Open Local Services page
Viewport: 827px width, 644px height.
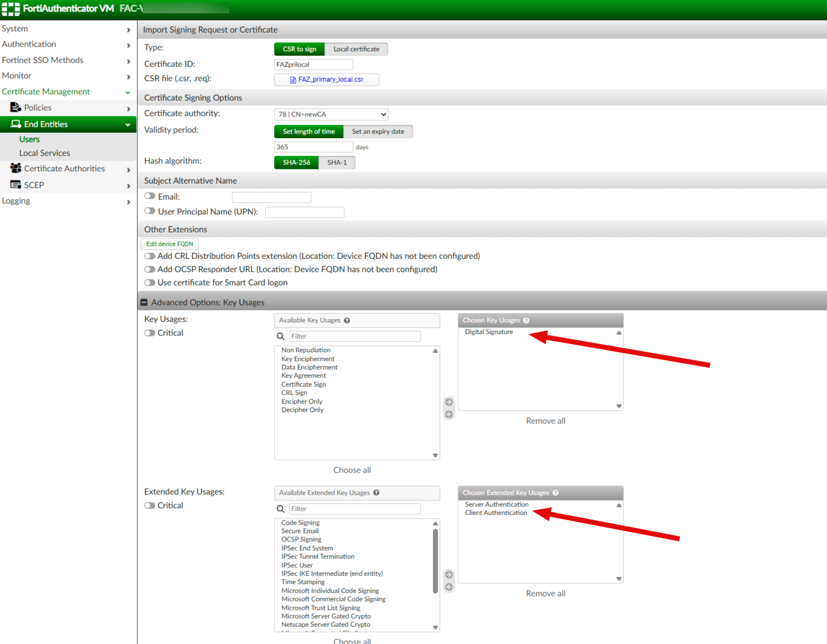click(x=44, y=153)
